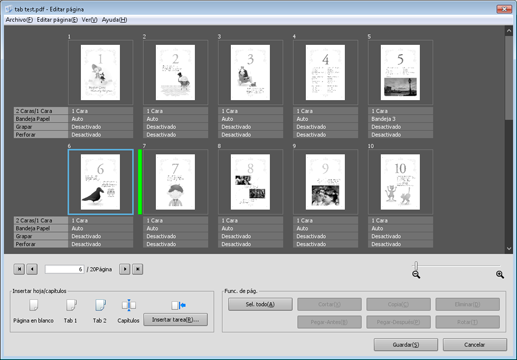517x360 pixels.
Task: Open the Ver menu
Action: pos(89,20)
